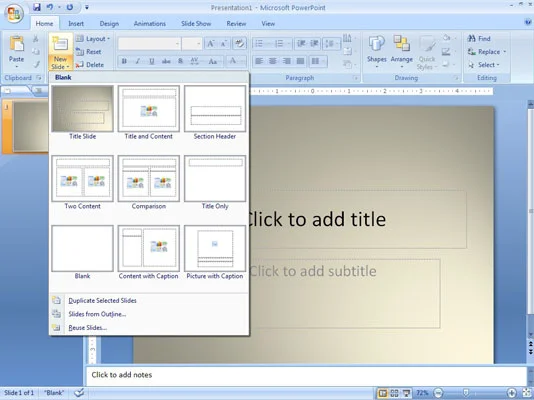Pick the Two Content layout thumbnail

82,178
